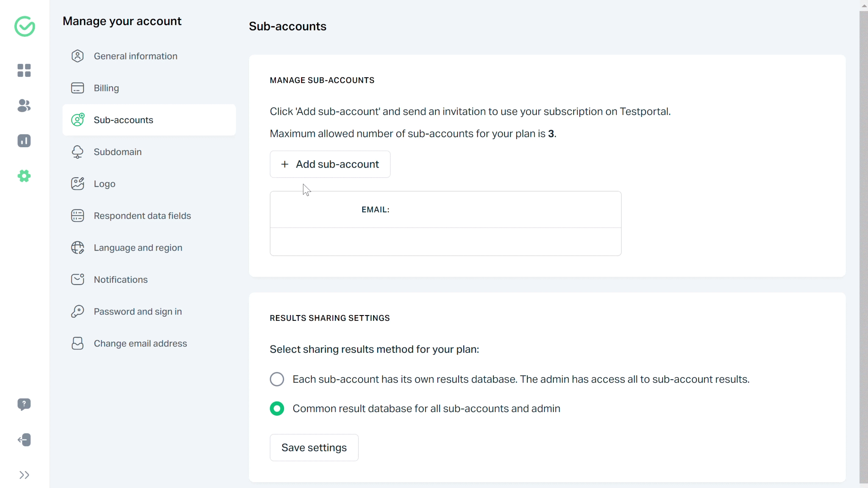Select common result database option
This screenshot has height=488, width=868.
(x=277, y=408)
